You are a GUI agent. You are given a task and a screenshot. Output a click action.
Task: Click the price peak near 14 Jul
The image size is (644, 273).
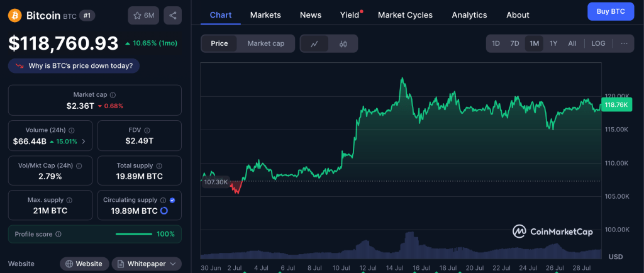pos(402,78)
